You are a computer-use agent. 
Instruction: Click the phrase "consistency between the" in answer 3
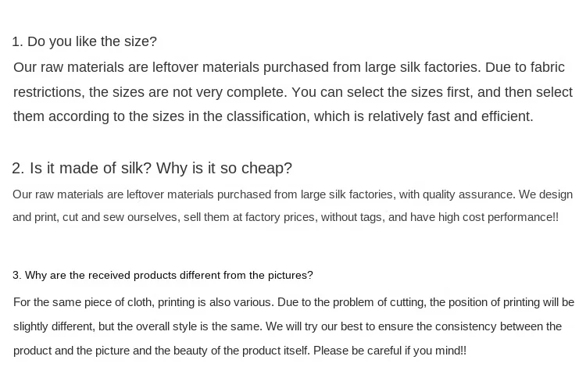pos(498,326)
